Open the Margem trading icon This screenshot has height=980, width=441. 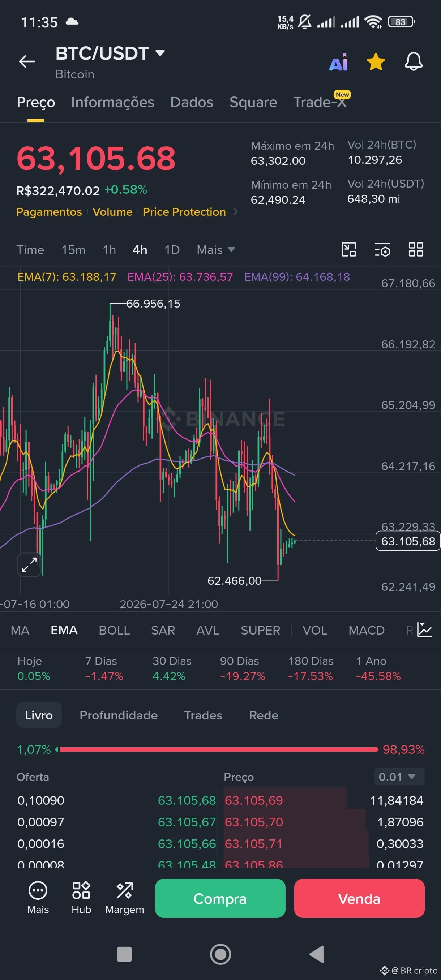click(125, 898)
